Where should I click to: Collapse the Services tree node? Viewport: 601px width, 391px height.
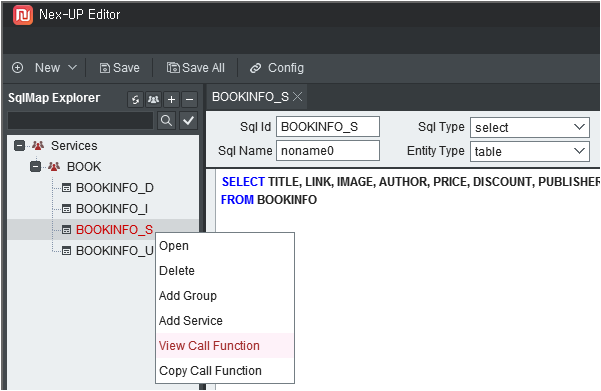20,146
